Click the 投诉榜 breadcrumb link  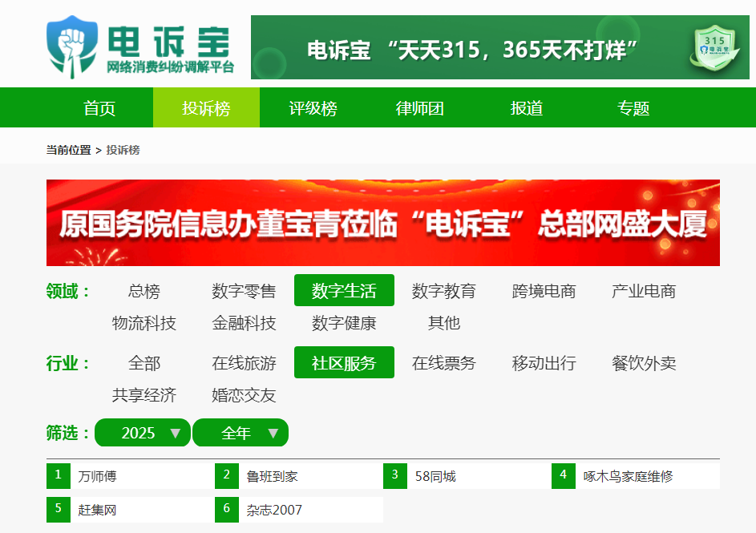[123, 150]
